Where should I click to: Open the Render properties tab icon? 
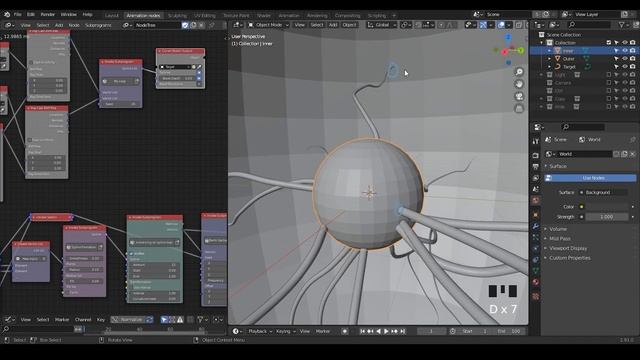pos(536,156)
